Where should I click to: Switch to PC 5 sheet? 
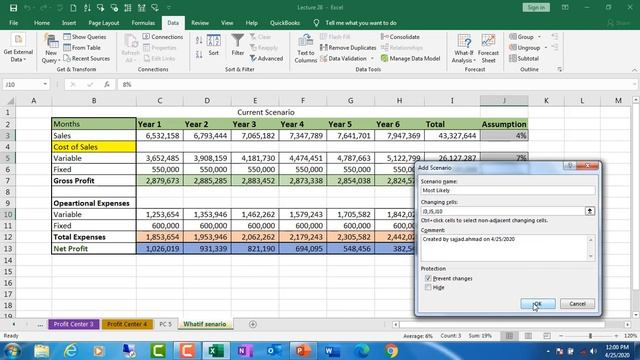tap(165, 324)
